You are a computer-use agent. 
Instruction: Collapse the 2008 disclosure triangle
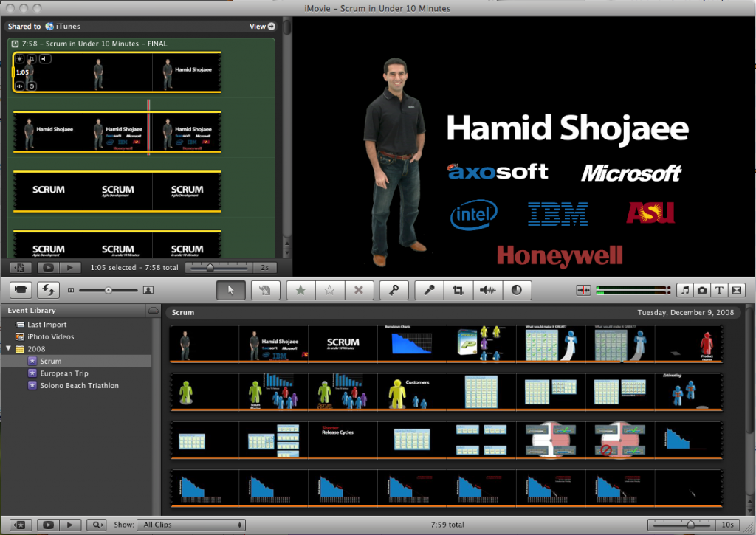pyautogui.click(x=8, y=348)
